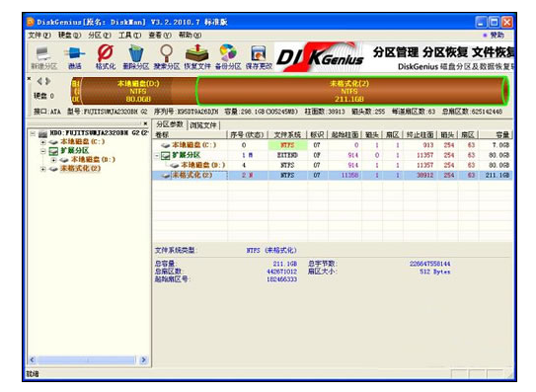Click the 删除分区 (Delete Partition) trash icon
Image resolution: width=536 pixels, height=392 pixels.
click(x=135, y=57)
